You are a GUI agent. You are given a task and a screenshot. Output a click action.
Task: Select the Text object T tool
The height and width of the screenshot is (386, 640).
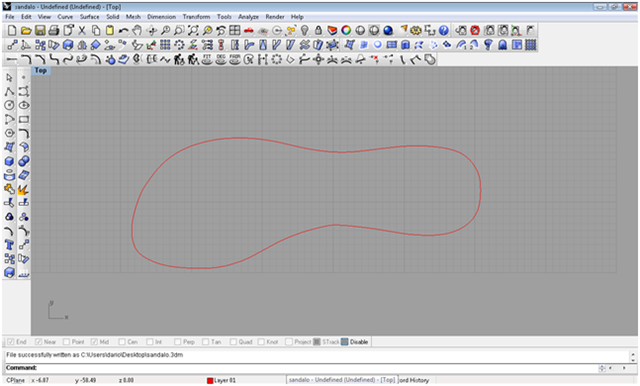[9, 245]
